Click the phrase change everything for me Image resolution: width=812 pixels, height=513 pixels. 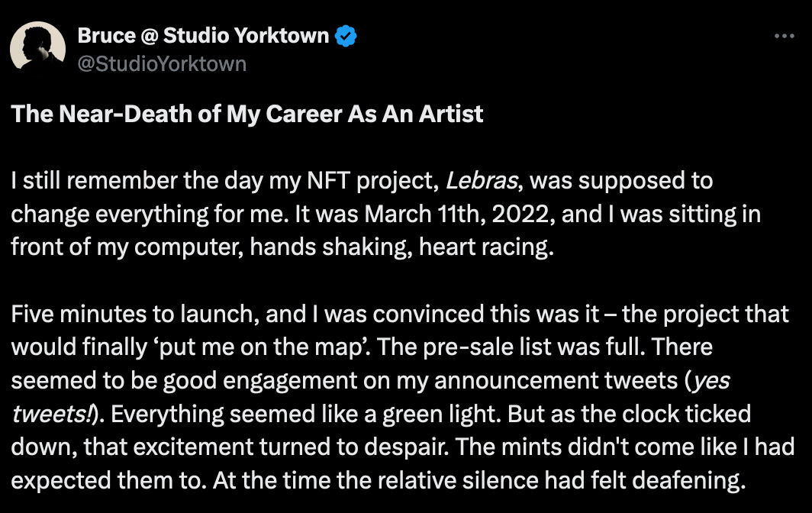(150, 215)
